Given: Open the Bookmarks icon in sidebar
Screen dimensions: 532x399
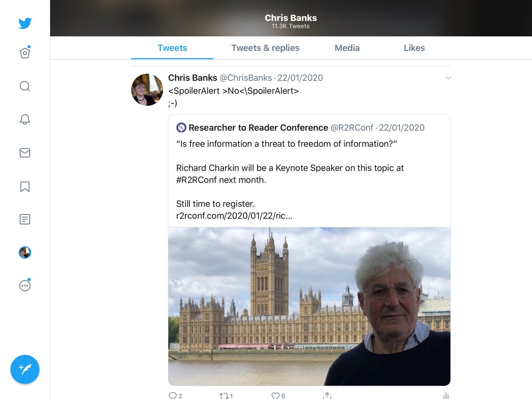Looking at the screenshot, I should [x=25, y=186].
